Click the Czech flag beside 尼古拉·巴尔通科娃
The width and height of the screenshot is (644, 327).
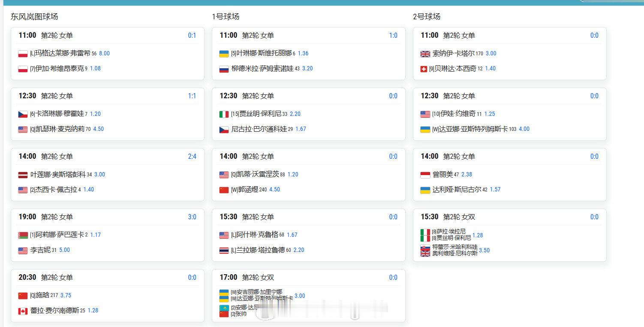click(x=224, y=129)
